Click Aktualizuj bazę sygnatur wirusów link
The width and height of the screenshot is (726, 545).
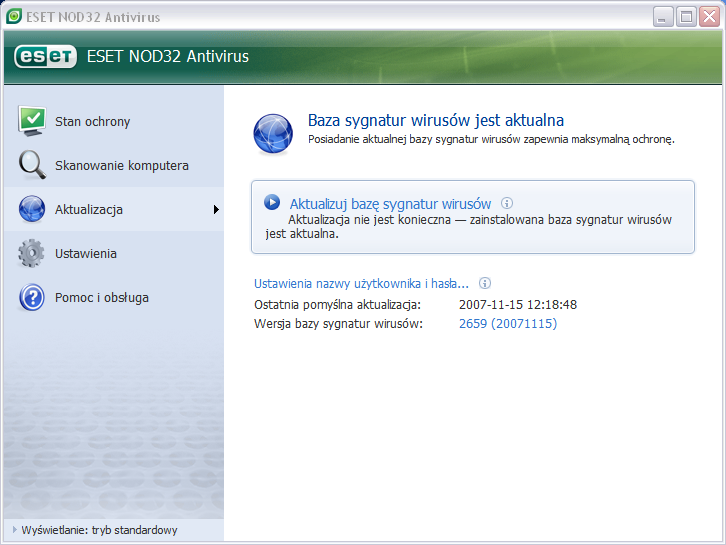[x=390, y=204]
